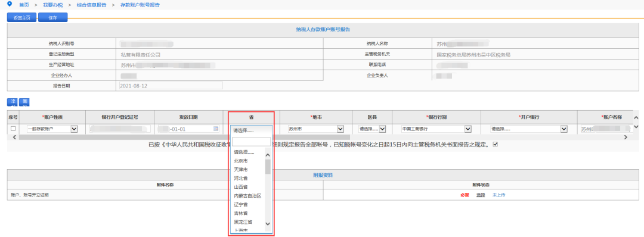644x237 pixels.
Task: Click the 返回主页 button
Action: 22,18
